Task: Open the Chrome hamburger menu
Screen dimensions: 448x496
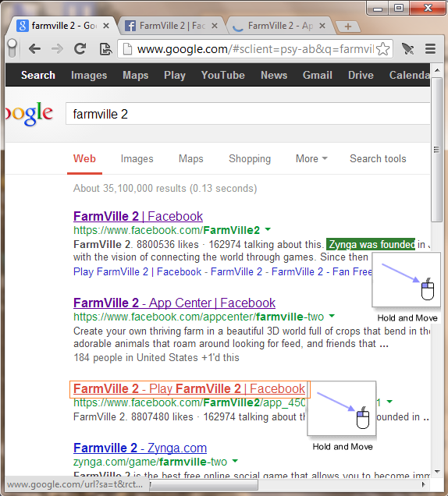Action: click(x=430, y=48)
